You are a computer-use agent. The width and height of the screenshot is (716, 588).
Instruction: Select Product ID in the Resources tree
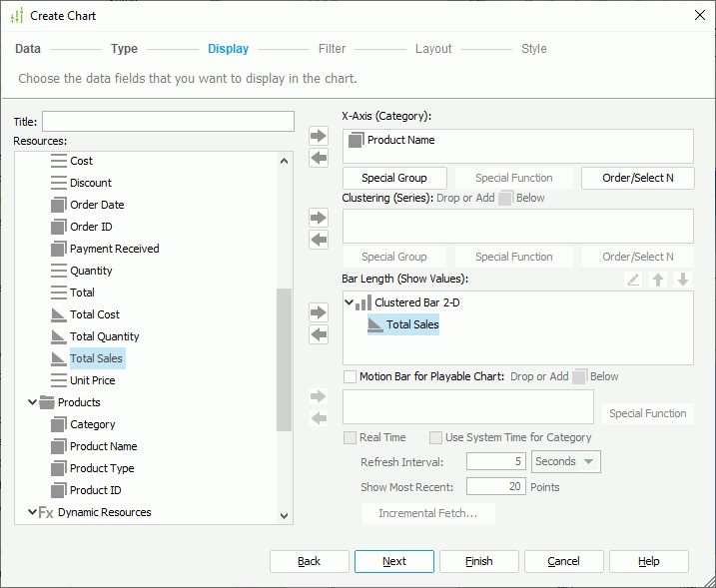[96, 490]
